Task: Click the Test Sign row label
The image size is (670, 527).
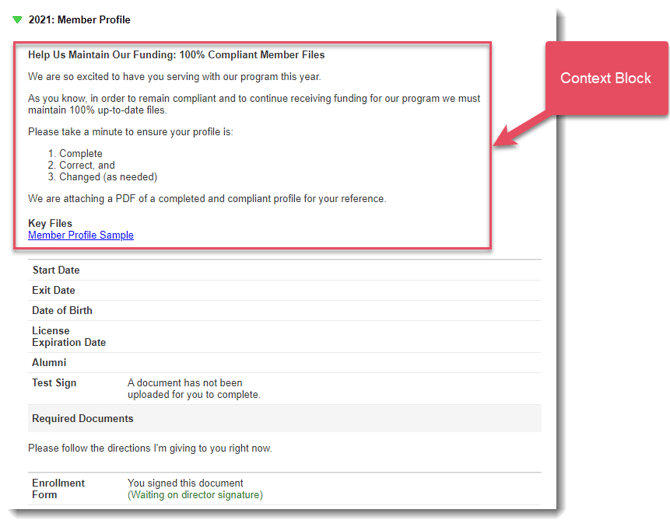Action: click(54, 383)
